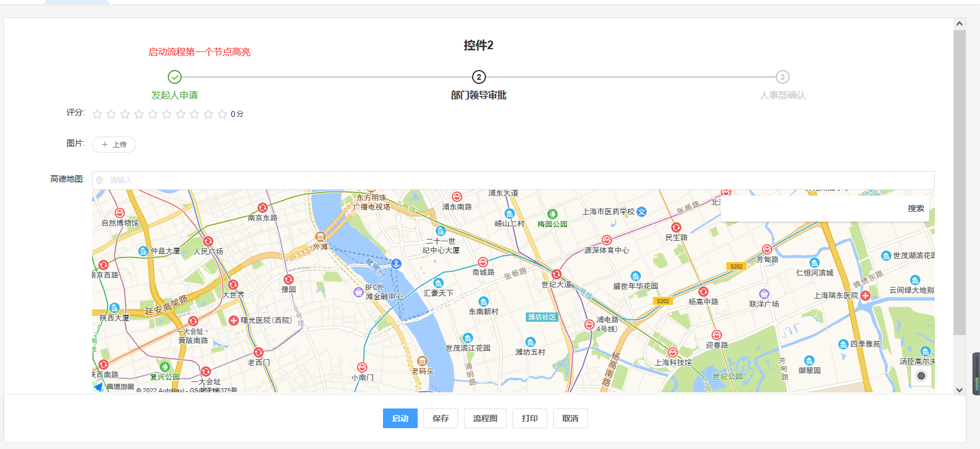Click 梅园公园 park marker
The image size is (980, 449).
(x=552, y=214)
